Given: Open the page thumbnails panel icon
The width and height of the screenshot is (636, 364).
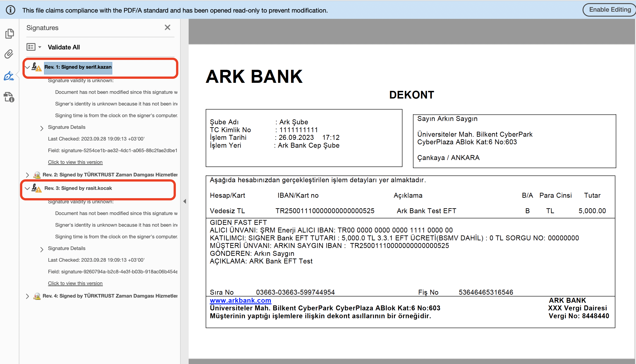Looking at the screenshot, I should point(9,33).
